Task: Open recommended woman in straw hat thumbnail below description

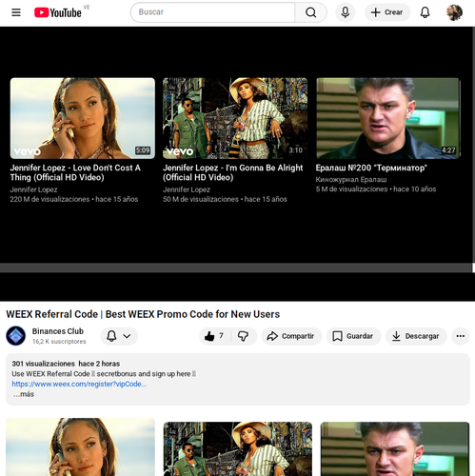Action: point(238,448)
